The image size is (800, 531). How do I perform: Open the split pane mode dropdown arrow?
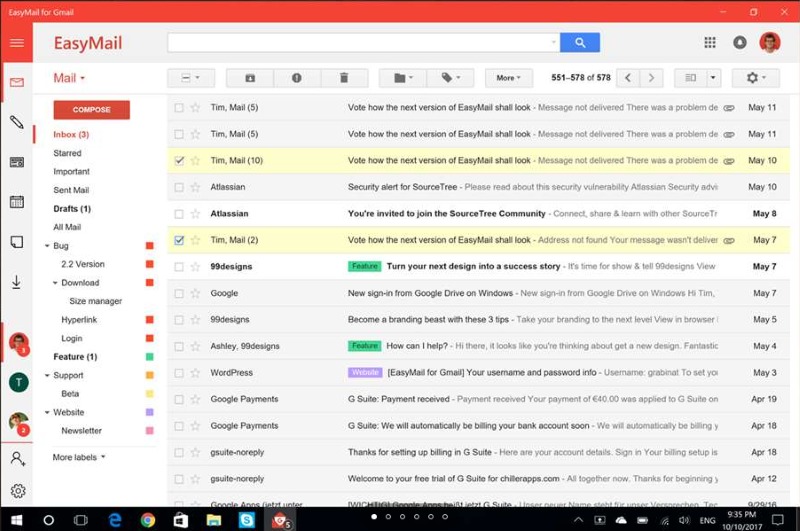click(x=713, y=78)
